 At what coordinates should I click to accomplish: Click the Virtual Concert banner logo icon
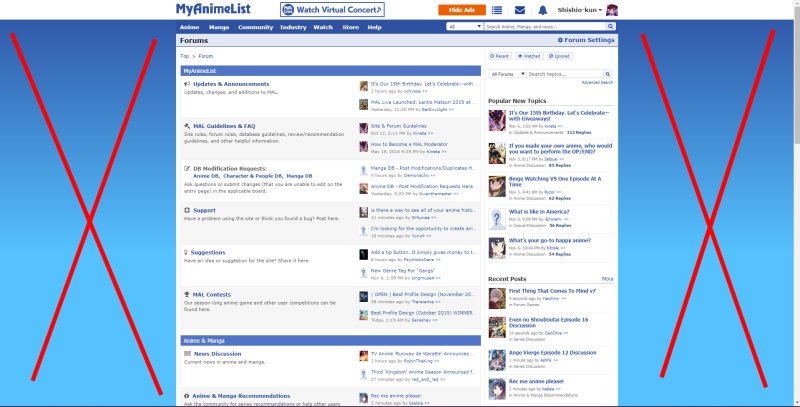[288, 10]
